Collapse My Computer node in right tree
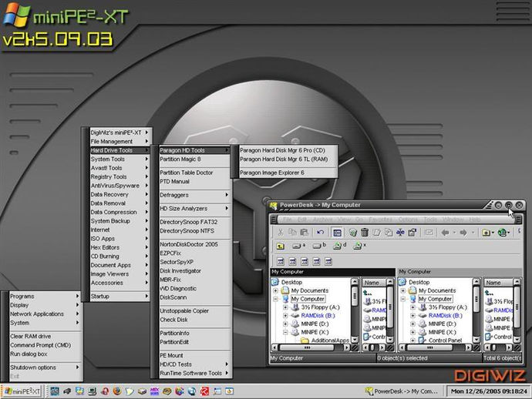This screenshot has height=399, width=532. pyautogui.click(x=402, y=299)
